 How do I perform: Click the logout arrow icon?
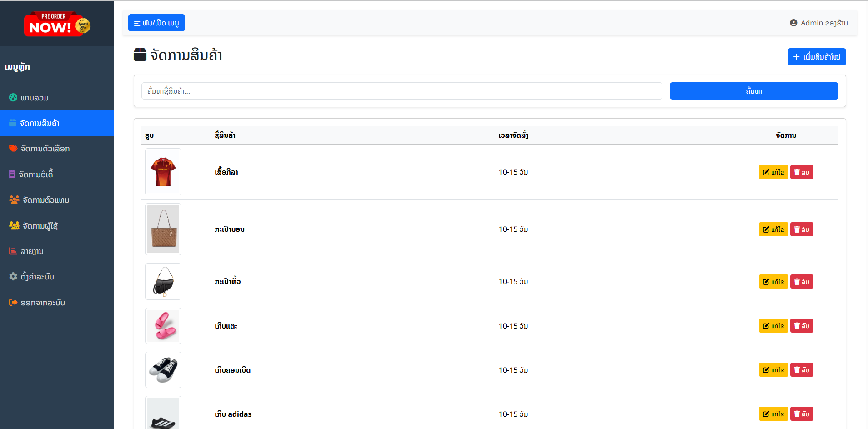[13, 302]
